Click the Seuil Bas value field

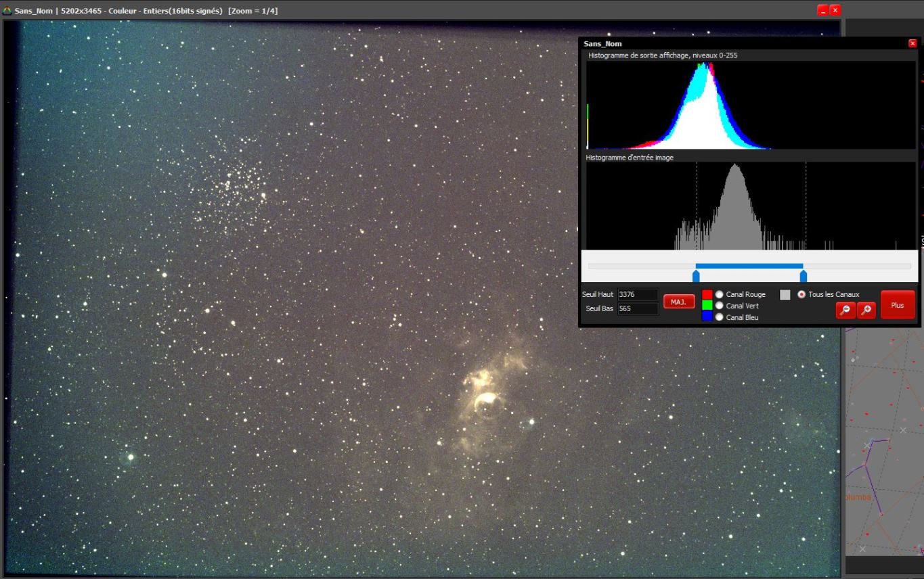(637, 308)
